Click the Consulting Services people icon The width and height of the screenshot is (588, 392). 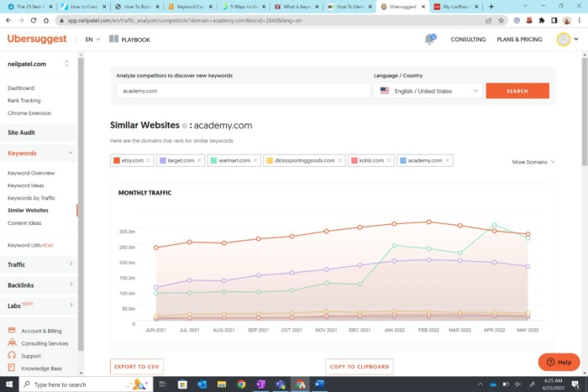point(12,342)
